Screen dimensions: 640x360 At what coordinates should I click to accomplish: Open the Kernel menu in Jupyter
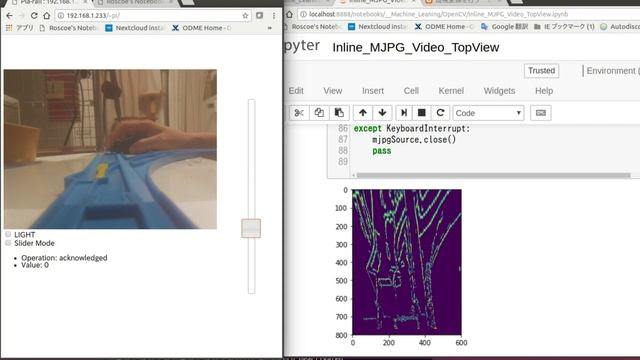coord(451,91)
